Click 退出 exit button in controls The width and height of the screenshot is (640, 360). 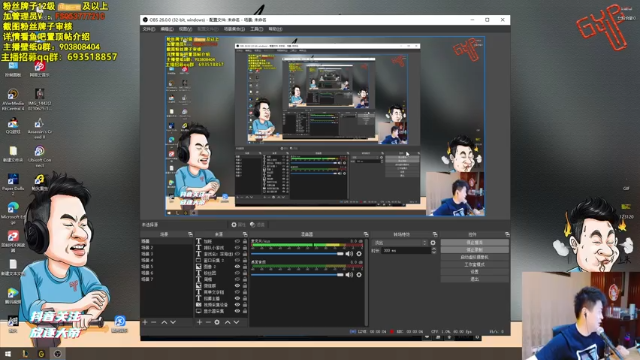point(475,279)
